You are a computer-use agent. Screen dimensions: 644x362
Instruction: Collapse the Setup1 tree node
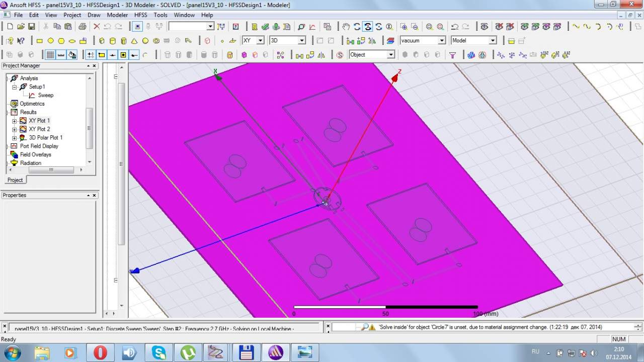coord(15,87)
